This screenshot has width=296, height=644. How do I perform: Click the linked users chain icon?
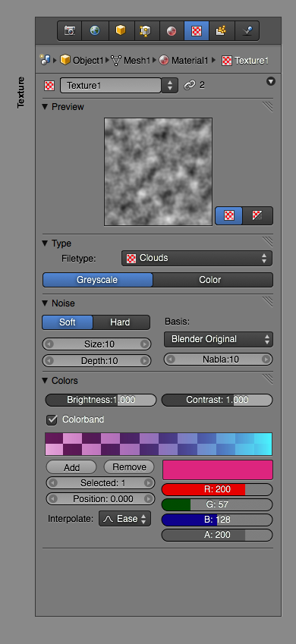click(x=190, y=85)
